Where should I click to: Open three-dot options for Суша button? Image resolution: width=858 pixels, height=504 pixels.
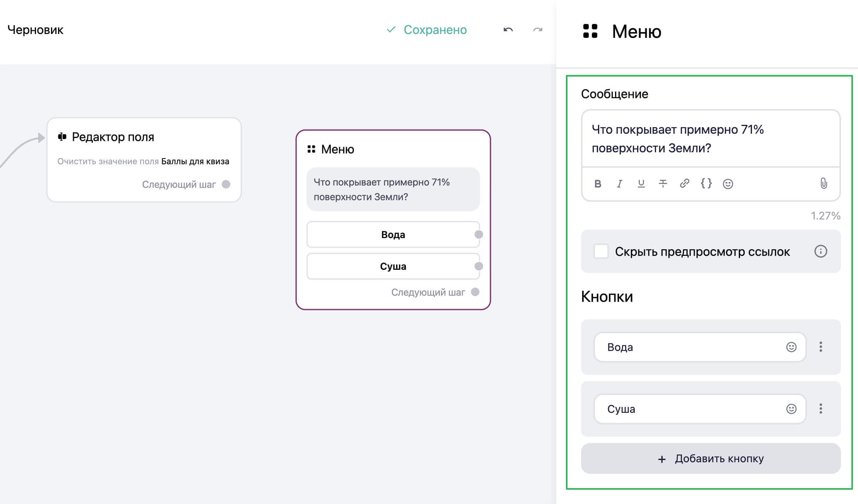820,409
